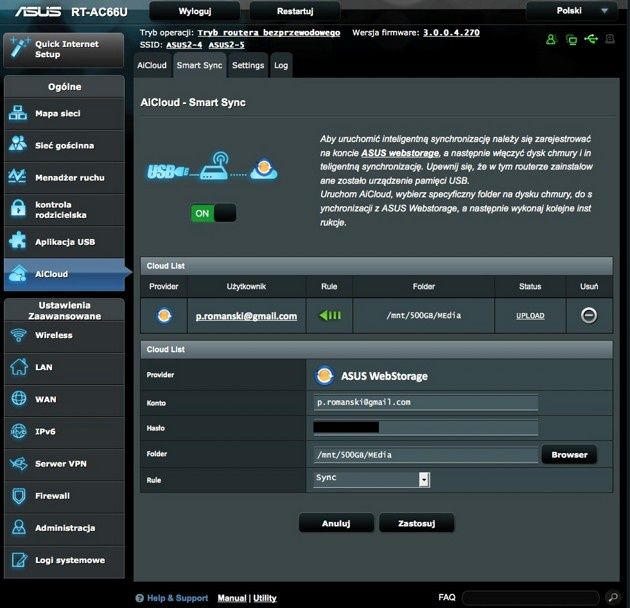Click the p.romanski@gmail.com user link
The image size is (630, 608).
point(246,316)
